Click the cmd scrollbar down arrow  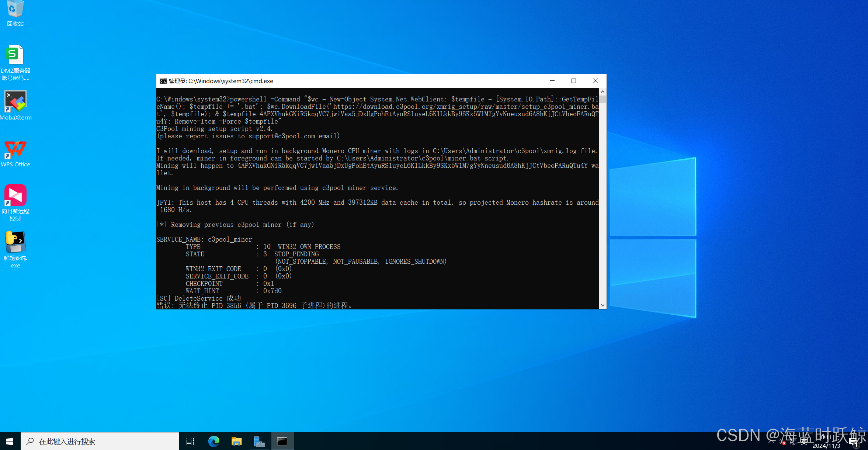(603, 305)
